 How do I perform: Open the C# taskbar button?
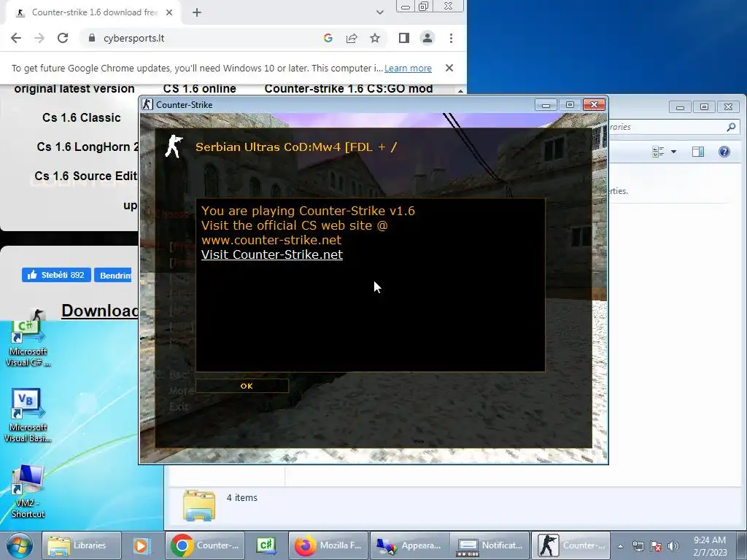266,545
